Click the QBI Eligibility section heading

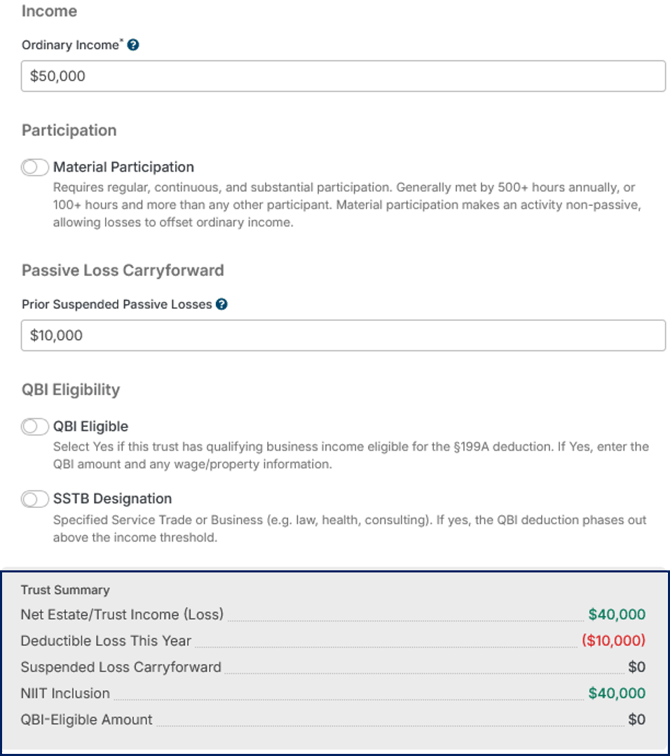click(x=71, y=390)
